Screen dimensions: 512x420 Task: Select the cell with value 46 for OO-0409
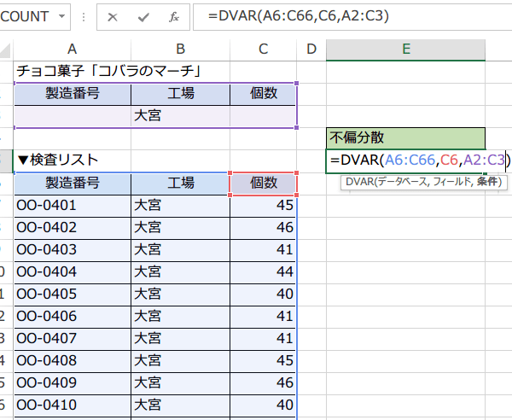point(263,382)
